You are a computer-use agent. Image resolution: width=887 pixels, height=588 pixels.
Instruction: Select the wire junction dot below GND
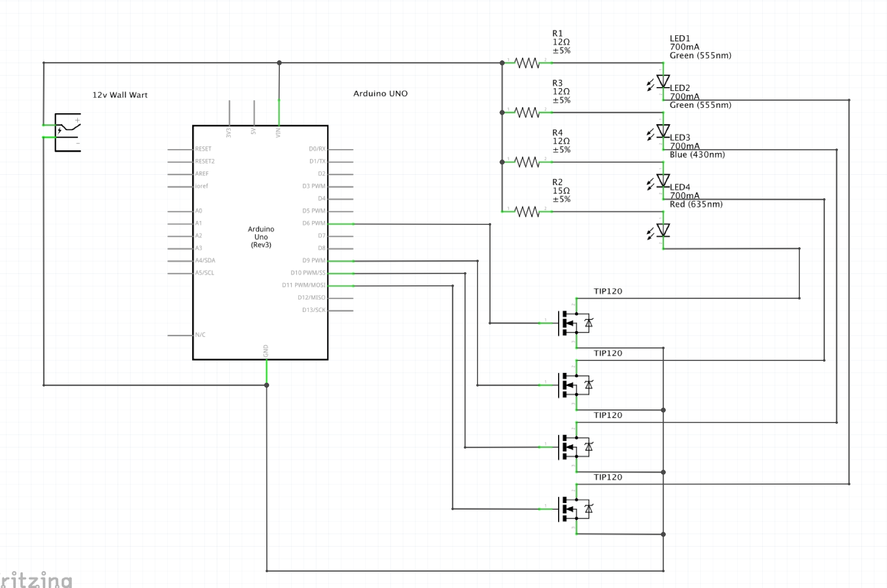tap(267, 385)
